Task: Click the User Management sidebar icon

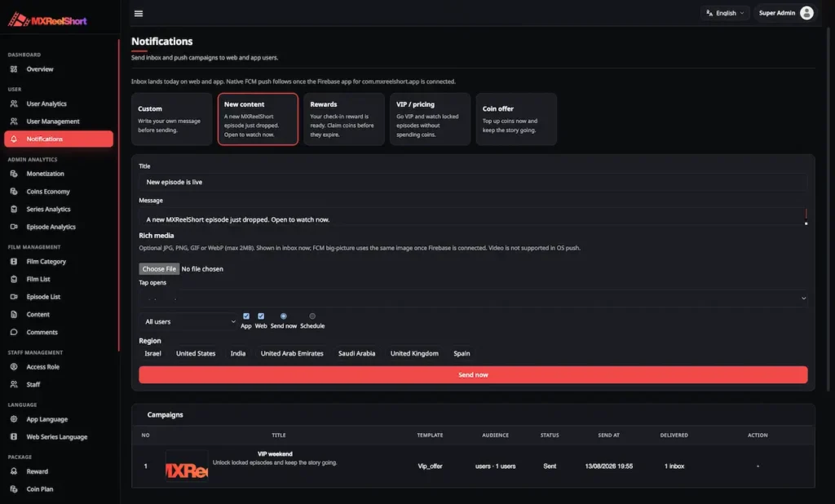Action: 14,122
